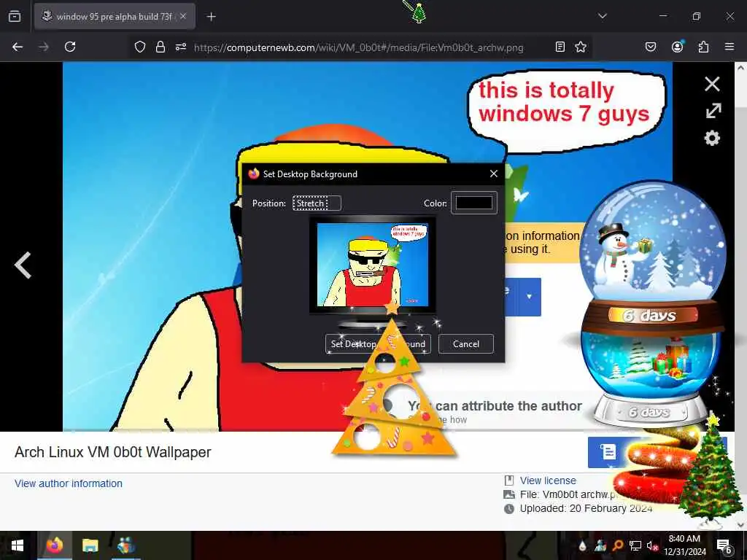
Task: Open a new browser tab
Action: pos(211,17)
